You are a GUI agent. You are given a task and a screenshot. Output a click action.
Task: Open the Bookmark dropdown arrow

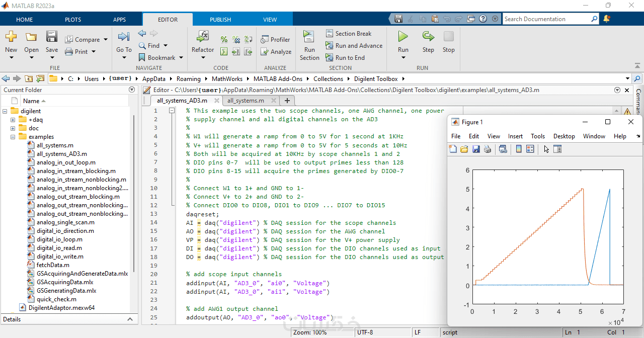181,57
